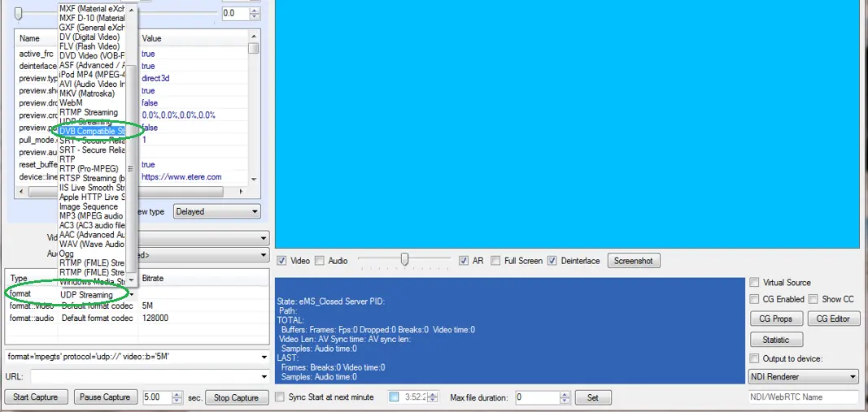
Task: Click the NDI/WebRTC Name input field
Action: [x=803, y=397]
